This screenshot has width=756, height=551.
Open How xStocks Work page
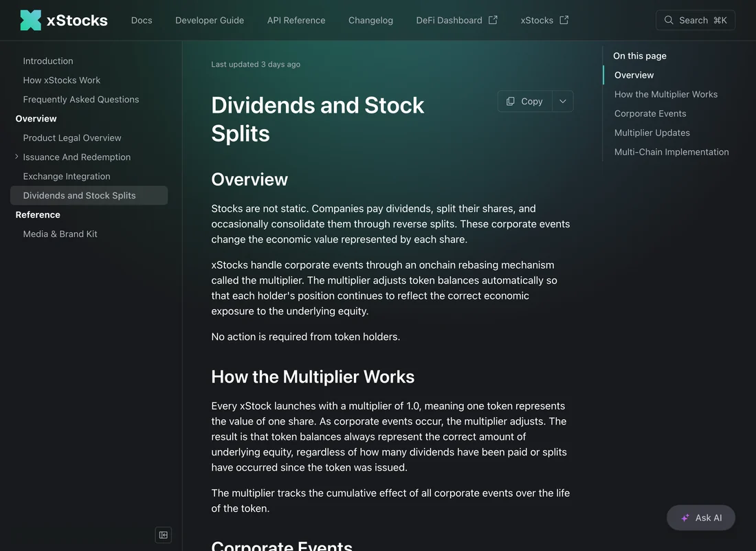(62, 80)
